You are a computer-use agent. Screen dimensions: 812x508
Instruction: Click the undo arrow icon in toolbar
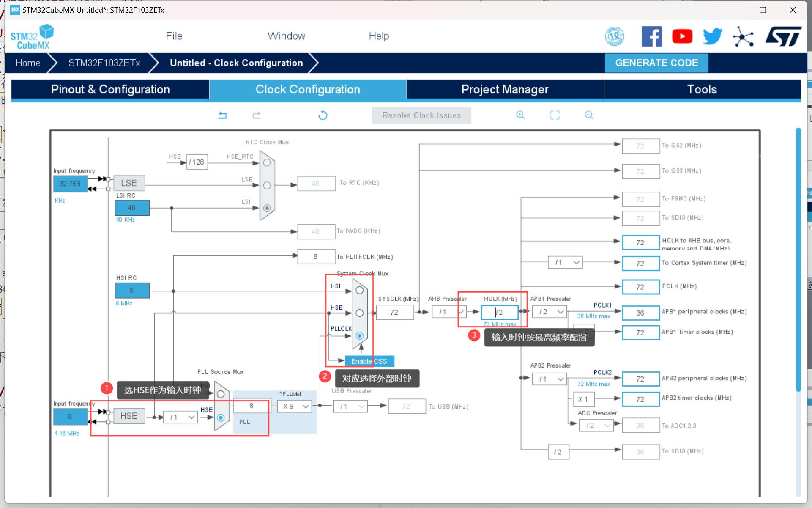click(x=222, y=115)
